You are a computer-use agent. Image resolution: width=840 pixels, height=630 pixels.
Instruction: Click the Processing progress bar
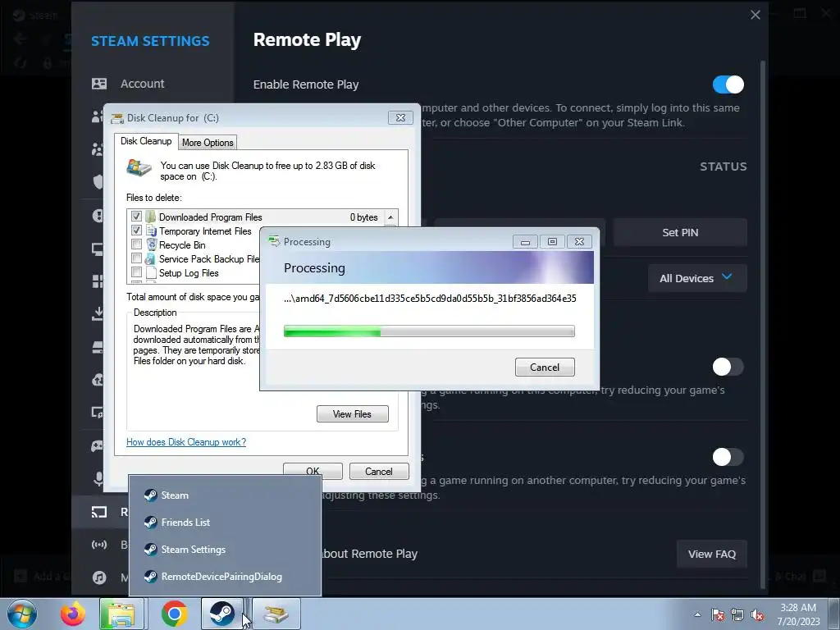point(429,331)
